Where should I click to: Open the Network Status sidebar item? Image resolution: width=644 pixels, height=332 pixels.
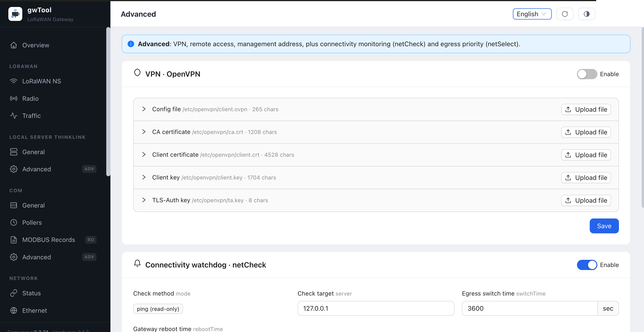click(x=53, y=293)
